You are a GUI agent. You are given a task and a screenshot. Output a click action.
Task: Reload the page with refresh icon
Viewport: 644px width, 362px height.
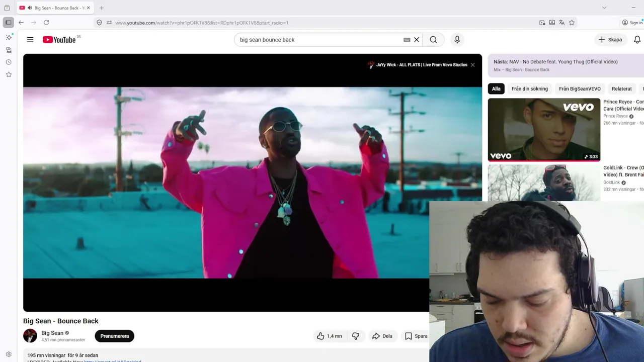(46, 23)
